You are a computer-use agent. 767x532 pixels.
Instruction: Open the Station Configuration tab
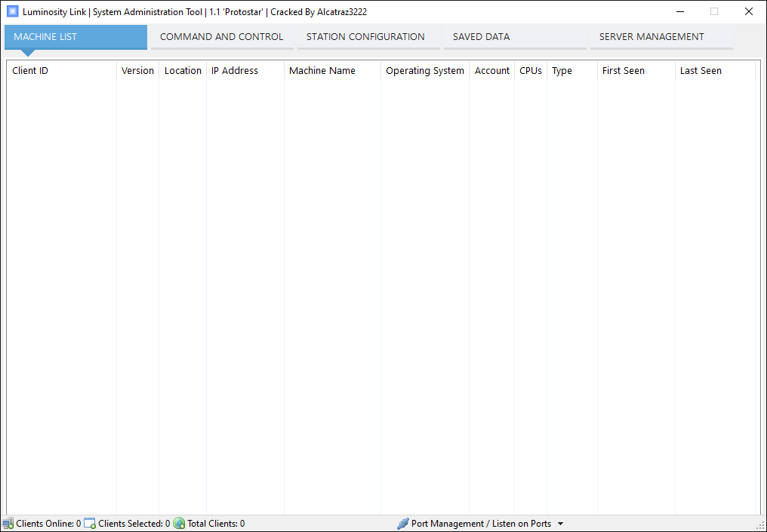pos(365,37)
